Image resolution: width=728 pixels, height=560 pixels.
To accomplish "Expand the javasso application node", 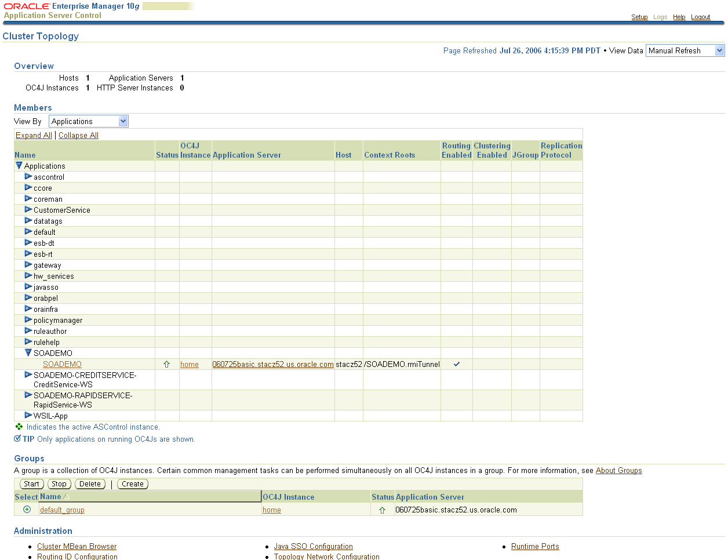I will click(28, 287).
